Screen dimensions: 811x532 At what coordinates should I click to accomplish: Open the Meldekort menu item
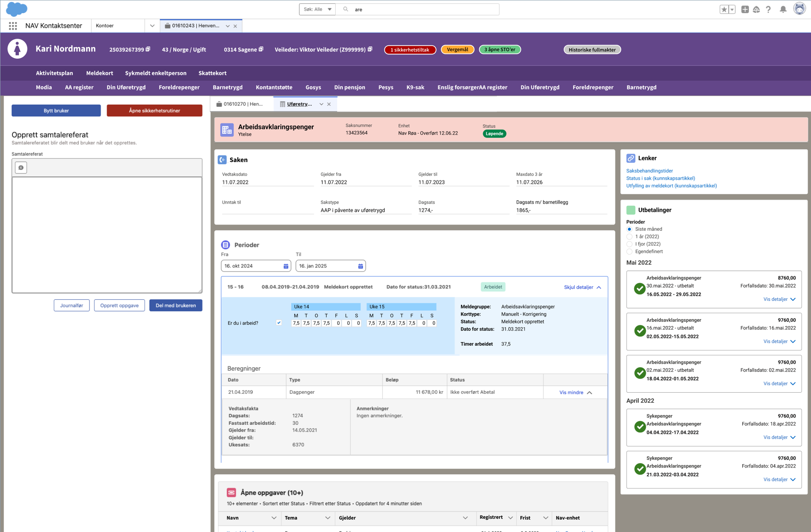[x=100, y=73]
